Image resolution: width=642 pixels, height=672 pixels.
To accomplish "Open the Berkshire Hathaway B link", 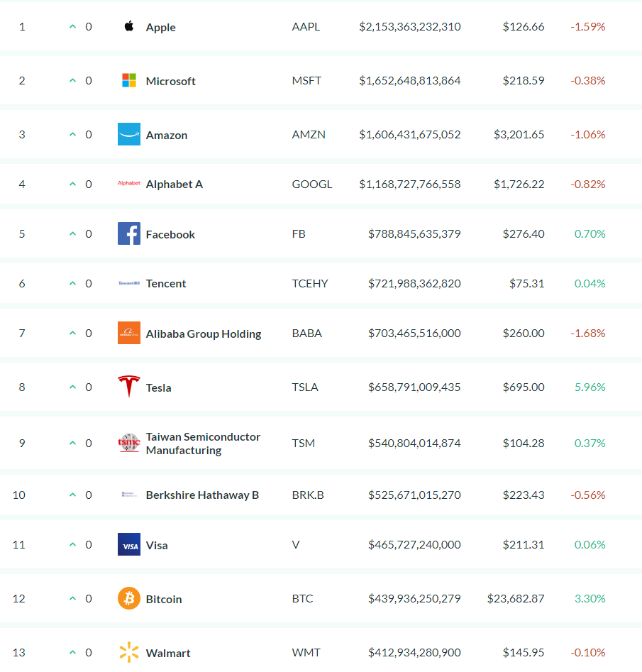I will [202, 495].
